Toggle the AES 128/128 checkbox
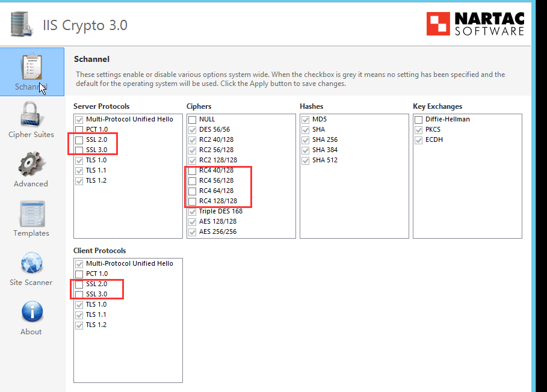The image size is (547, 392). coord(192,222)
